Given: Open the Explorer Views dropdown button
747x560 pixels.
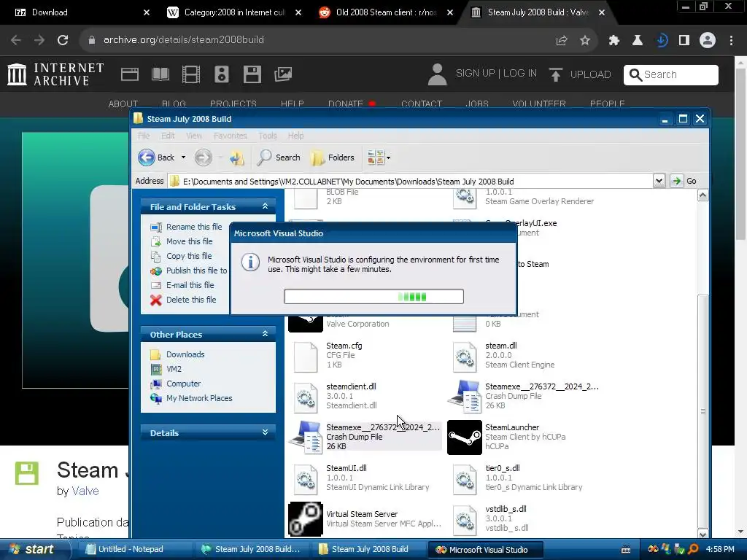Looking at the screenshot, I should coord(379,157).
